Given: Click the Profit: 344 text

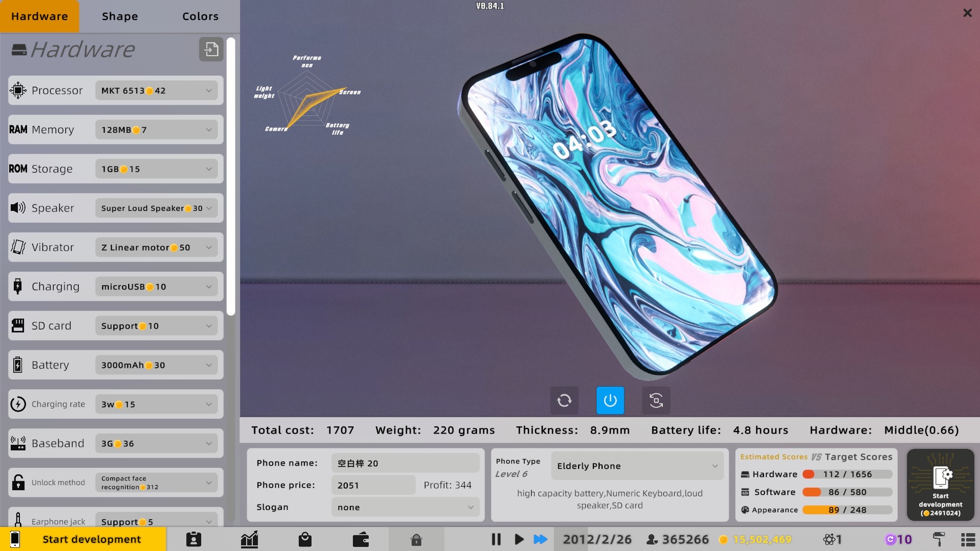Looking at the screenshot, I should [447, 485].
